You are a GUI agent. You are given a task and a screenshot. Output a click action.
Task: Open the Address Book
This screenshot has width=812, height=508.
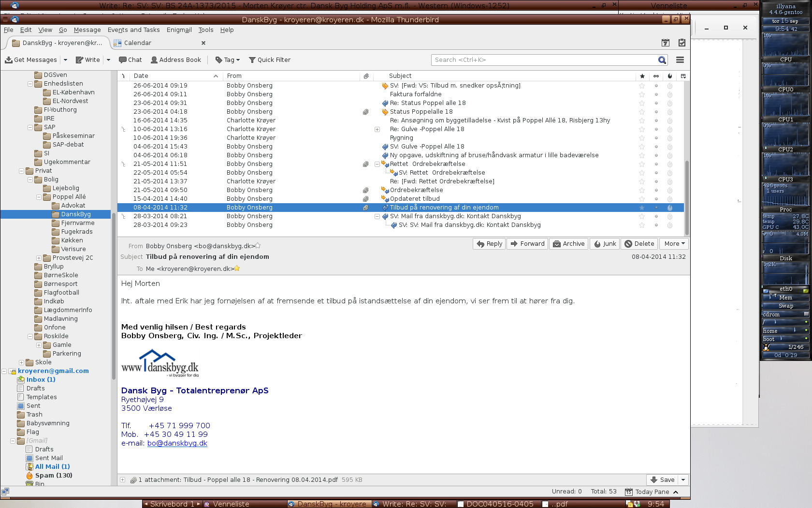[x=175, y=60]
